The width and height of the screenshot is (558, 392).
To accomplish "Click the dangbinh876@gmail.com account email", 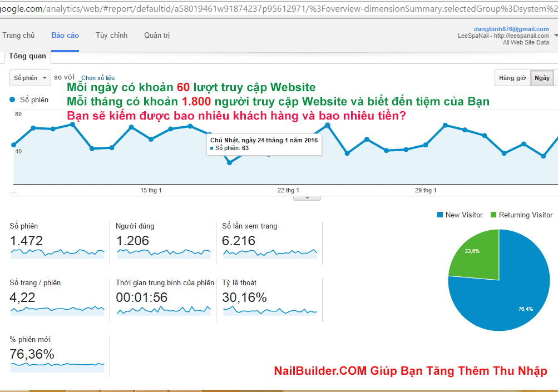I will [x=511, y=29].
